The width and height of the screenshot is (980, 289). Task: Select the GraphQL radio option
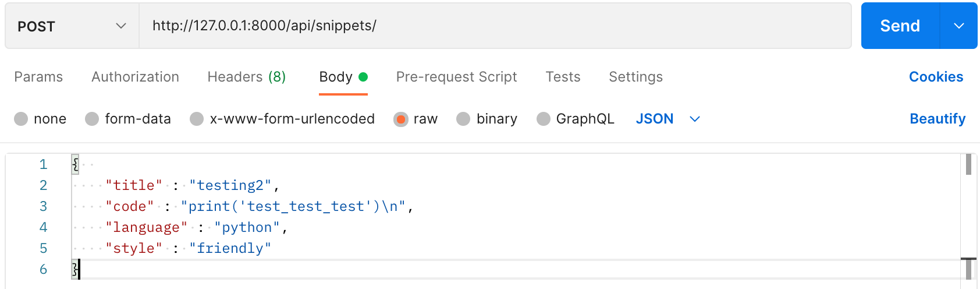543,119
